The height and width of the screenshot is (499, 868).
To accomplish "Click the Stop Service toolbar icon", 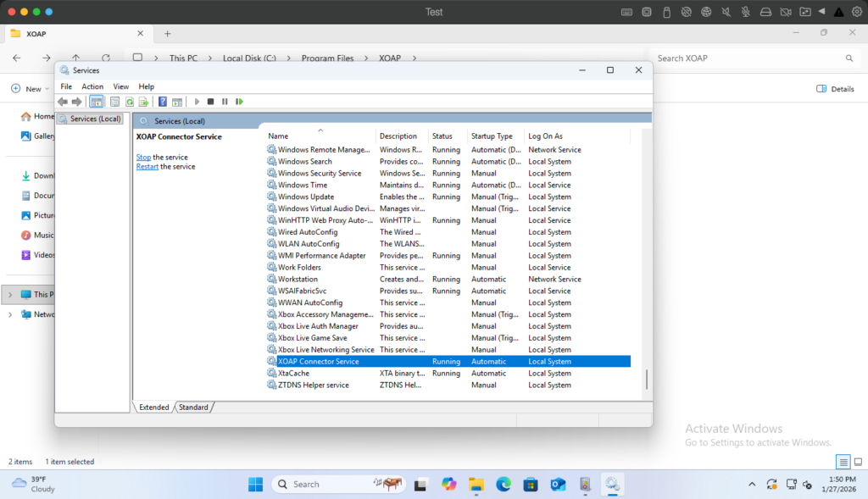I will (x=210, y=102).
